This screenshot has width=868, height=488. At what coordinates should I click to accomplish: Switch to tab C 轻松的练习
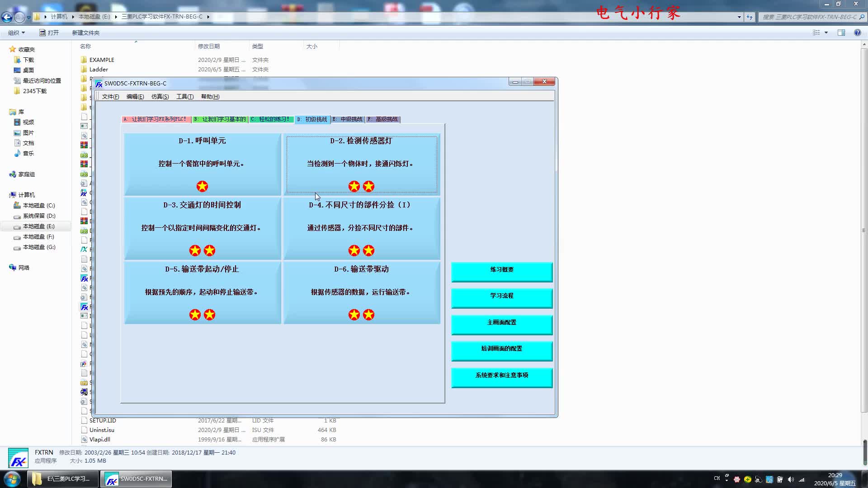(270, 119)
